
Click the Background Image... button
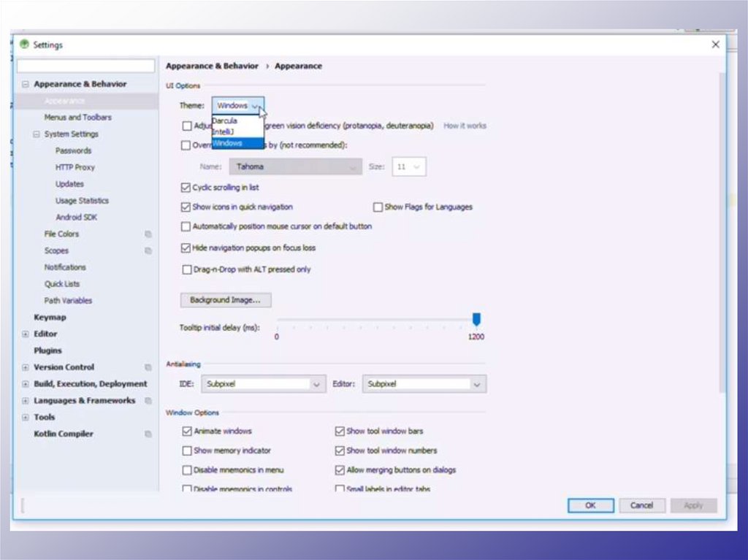[x=226, y=300]
